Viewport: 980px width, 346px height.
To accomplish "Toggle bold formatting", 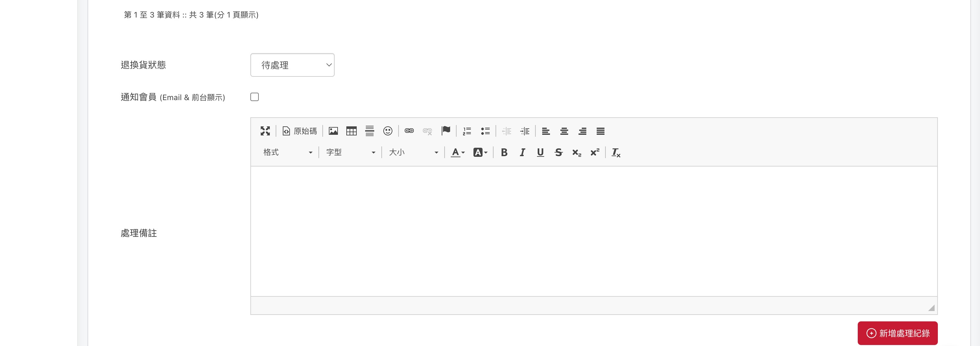I will (x=504, y=153).
